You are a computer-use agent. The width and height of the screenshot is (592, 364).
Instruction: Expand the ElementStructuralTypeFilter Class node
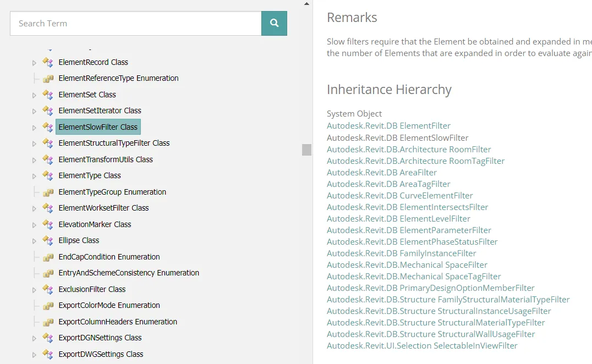click(34, 144)
